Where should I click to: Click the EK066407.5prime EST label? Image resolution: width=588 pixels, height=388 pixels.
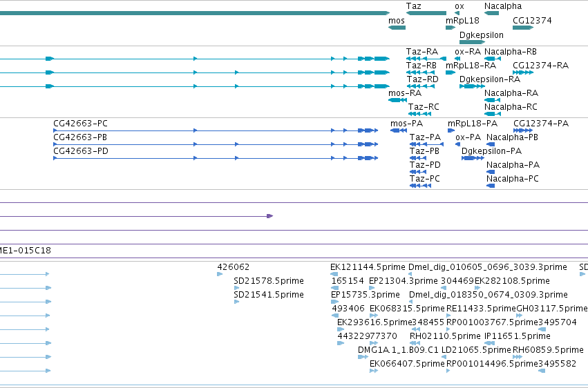click(407, 365)
